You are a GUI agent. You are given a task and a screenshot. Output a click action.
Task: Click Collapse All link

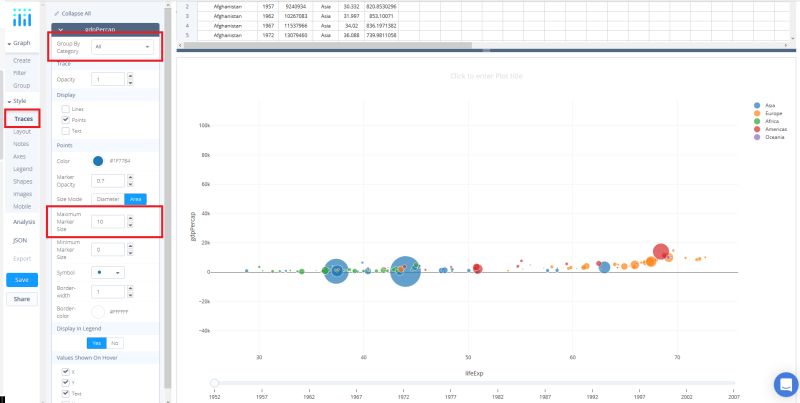(76, 14)
